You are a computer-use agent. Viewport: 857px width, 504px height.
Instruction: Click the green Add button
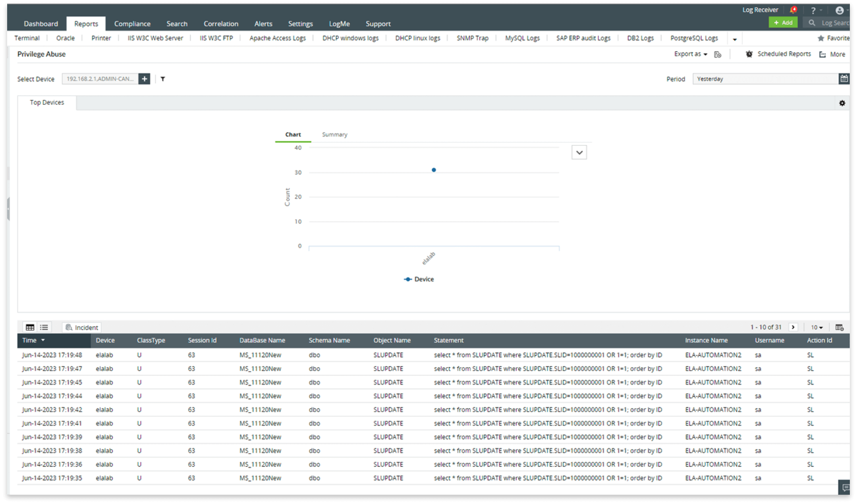click(783, 23)
